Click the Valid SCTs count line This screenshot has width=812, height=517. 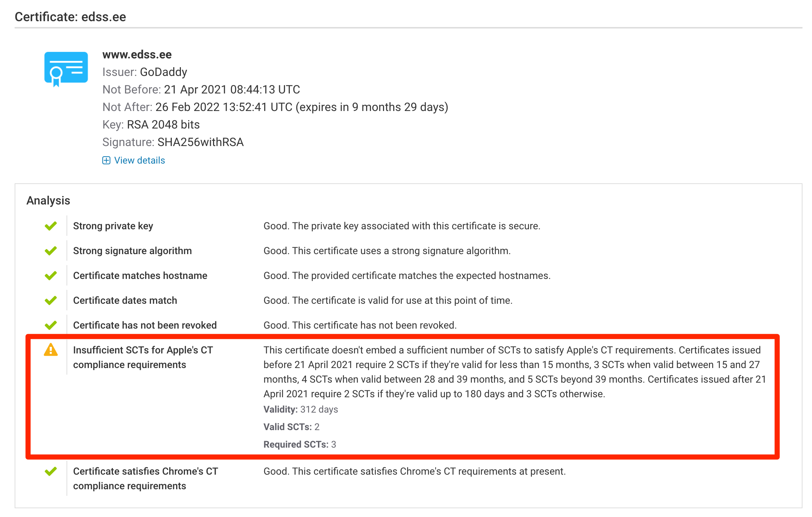click(292, 427)
